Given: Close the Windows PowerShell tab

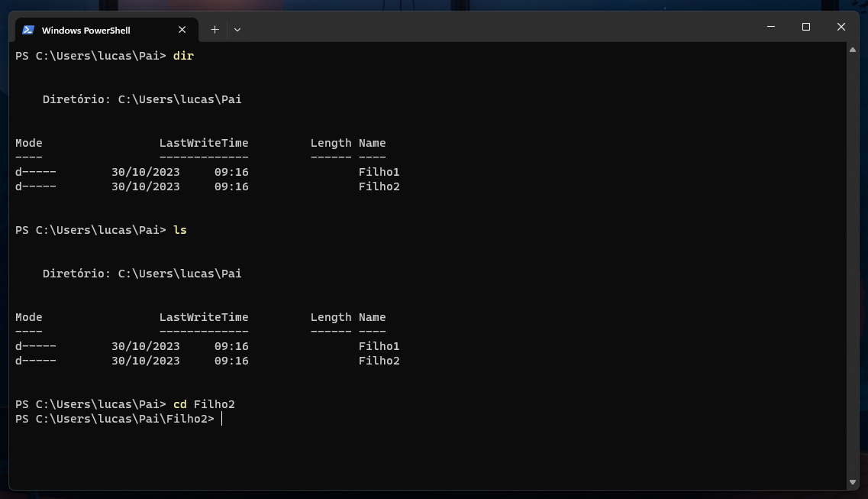Looking at the screenshot, I should coord(182,29).
